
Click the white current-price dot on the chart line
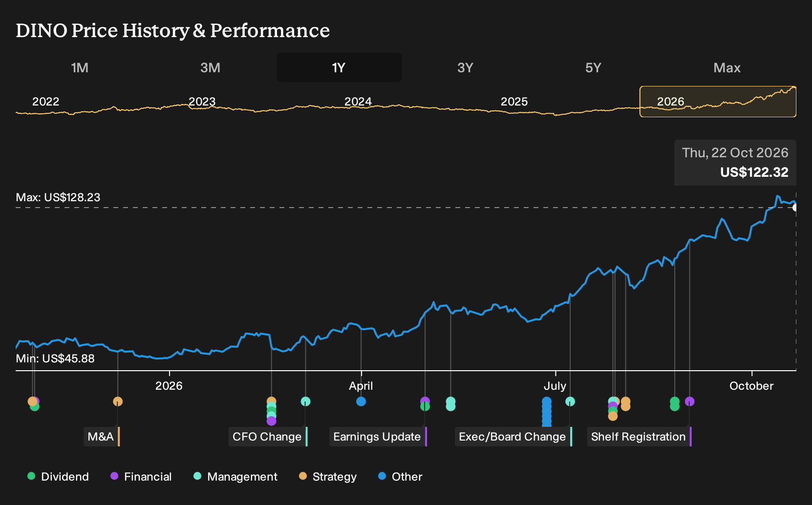(x=795, y=208)
